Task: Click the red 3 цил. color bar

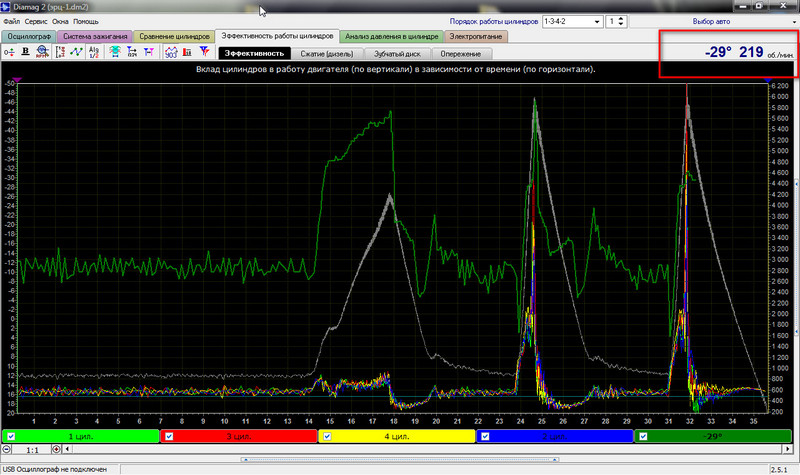Action: [x=239, y=436]
